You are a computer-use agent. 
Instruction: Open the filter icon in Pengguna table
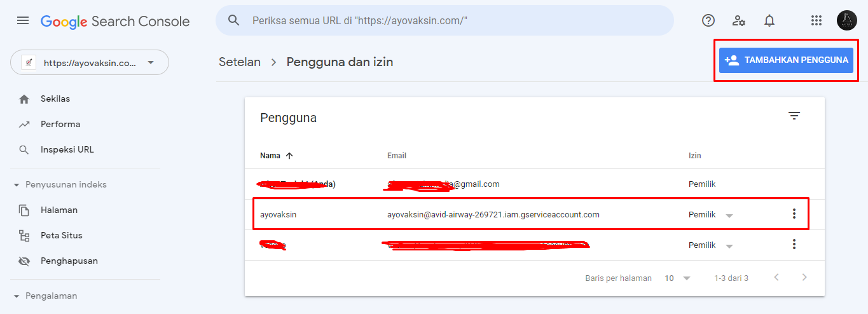coord(794,116)
